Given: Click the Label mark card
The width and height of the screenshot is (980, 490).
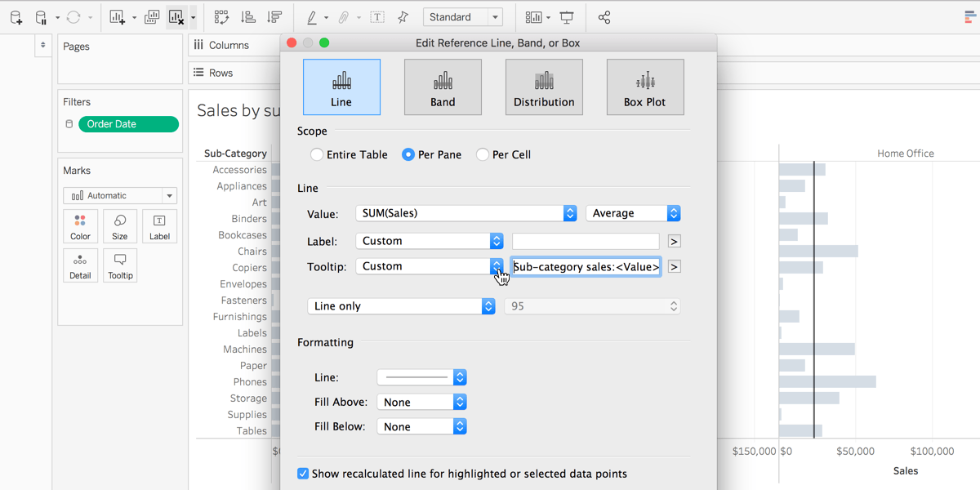Looking at the screenshot, I should pos(159,227).
